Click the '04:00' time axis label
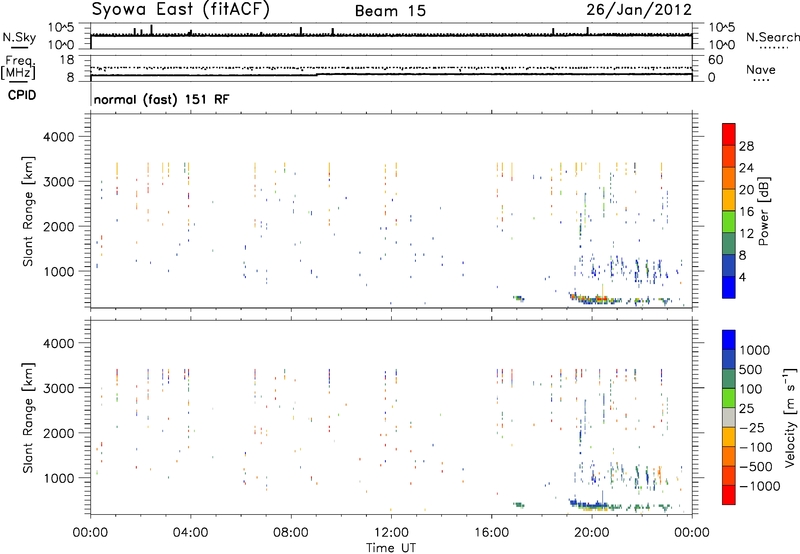The height and width of the screenshot is (554, 800). 190,533
